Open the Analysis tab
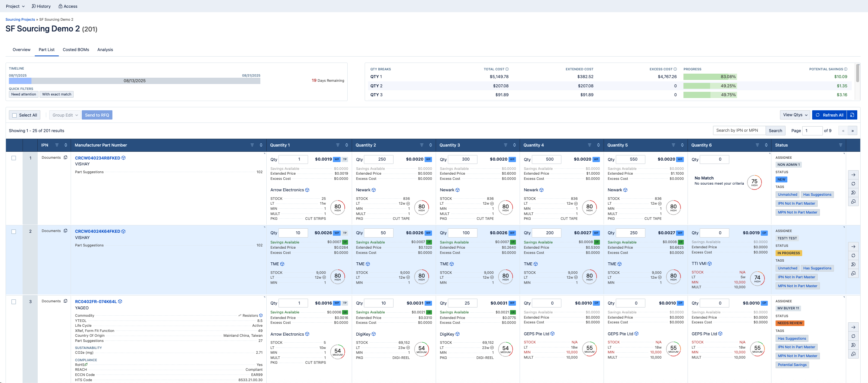This screenshot has height=383, width=868. point(105,50)
